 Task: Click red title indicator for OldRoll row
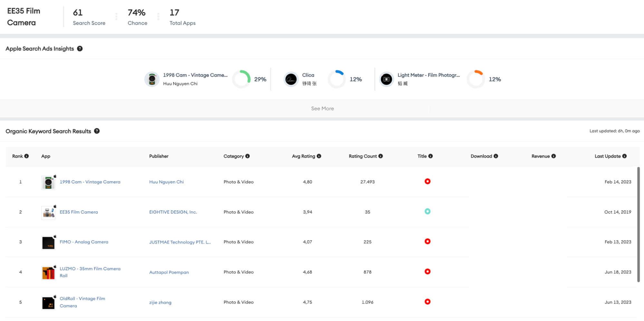coord(428,302)
